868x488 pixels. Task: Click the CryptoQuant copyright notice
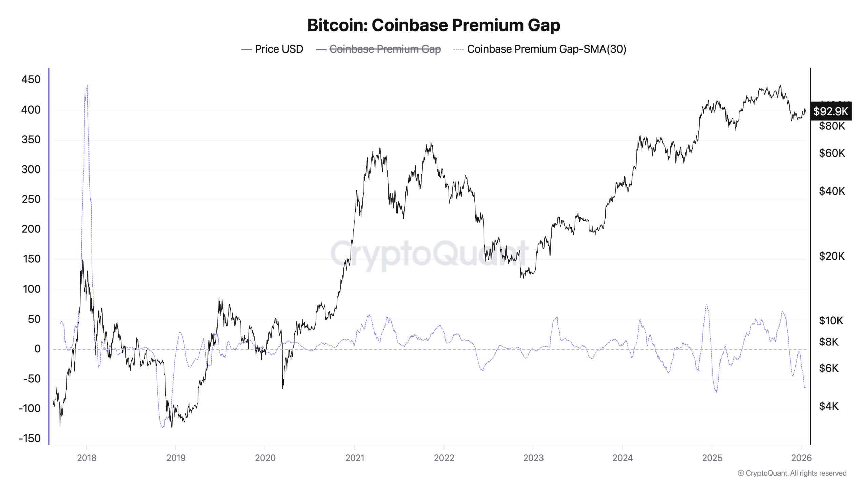click(792, 473)
